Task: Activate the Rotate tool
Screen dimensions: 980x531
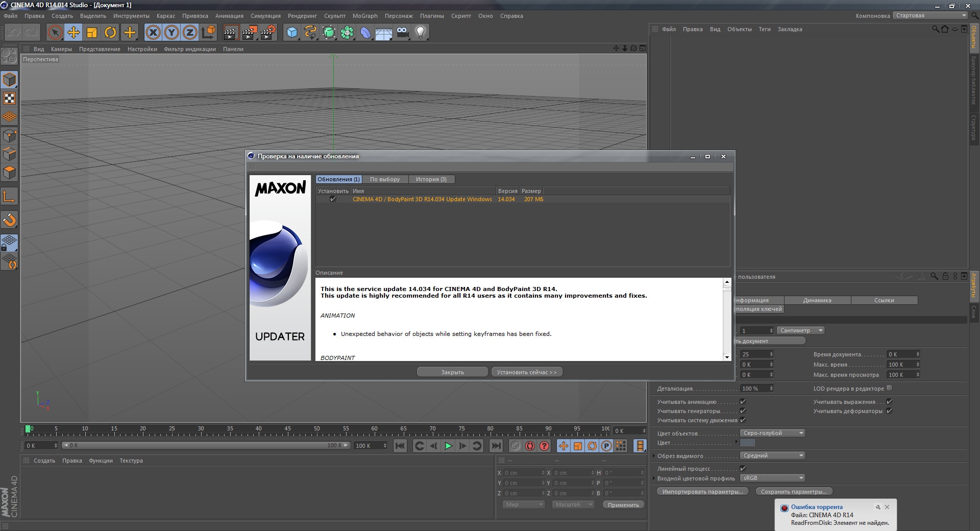Action: [110, 32]
